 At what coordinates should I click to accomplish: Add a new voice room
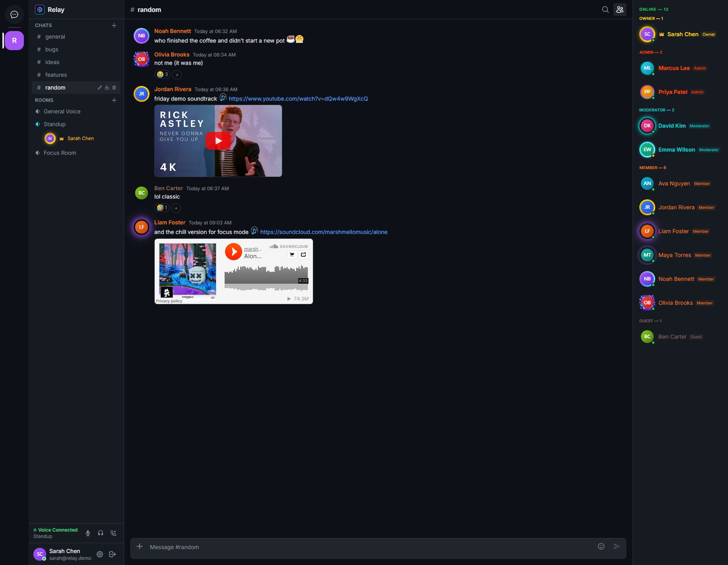coord(114,100)
